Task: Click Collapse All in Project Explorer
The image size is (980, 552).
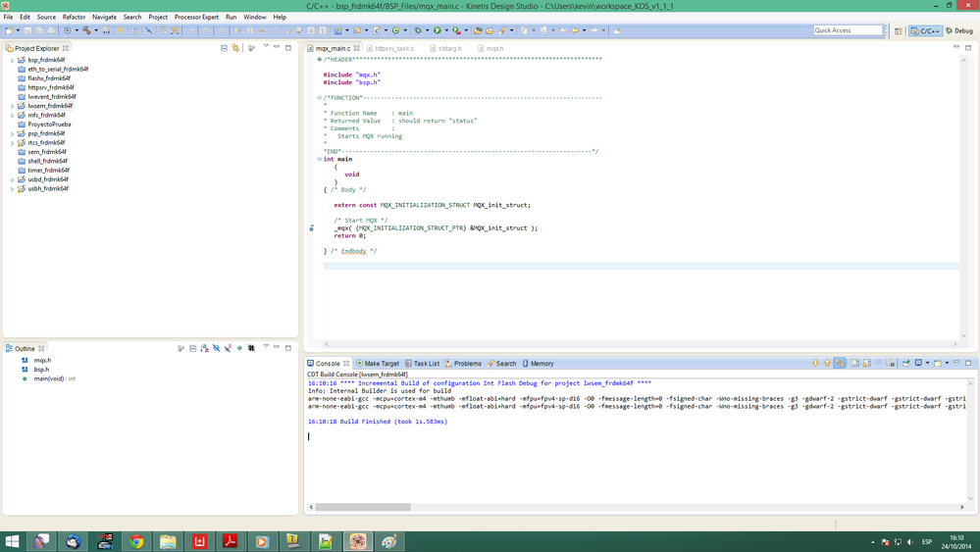Action: coord(224,47)
